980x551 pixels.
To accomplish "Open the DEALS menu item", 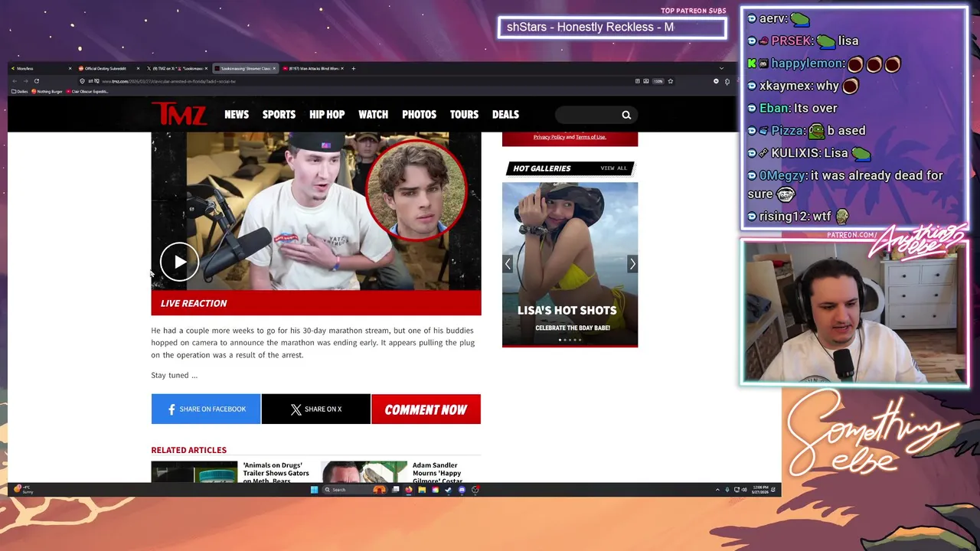I will click(x=505, y=114).
